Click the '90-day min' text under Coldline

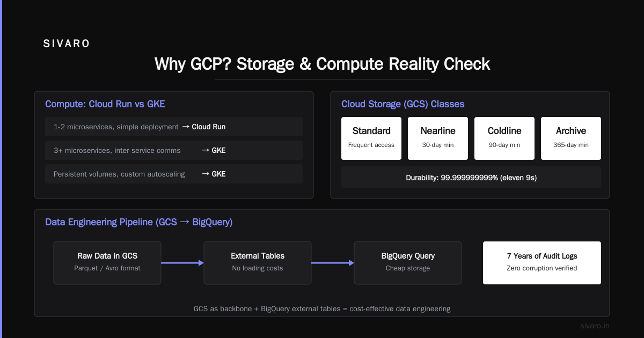(x=504, y=145)
